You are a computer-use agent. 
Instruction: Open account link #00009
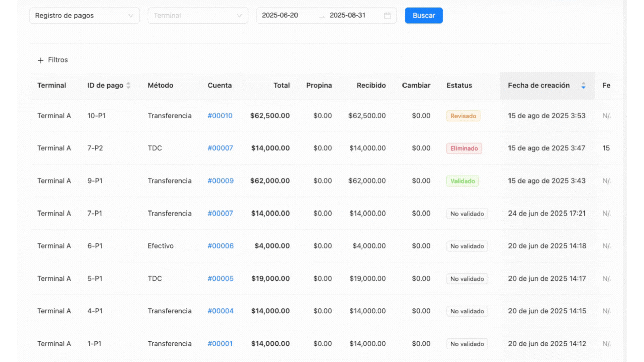point(220,181)
